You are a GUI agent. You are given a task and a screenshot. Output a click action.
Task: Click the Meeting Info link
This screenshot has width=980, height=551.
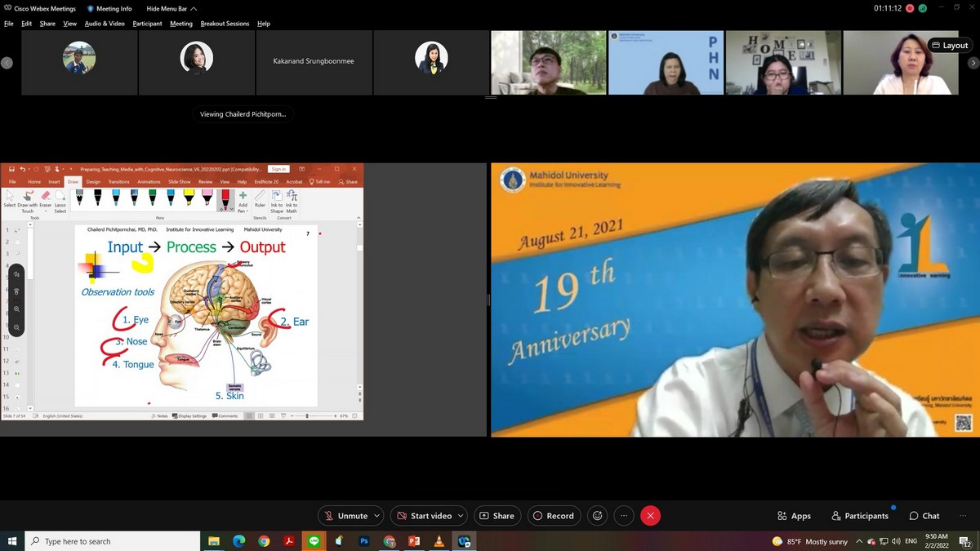(x=109, y=9)
